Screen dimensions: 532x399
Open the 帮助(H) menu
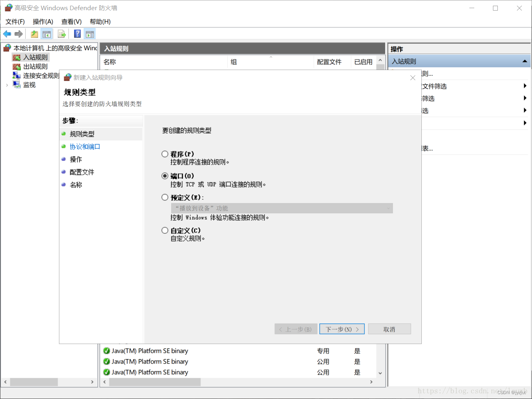click(x=100, y=22)
